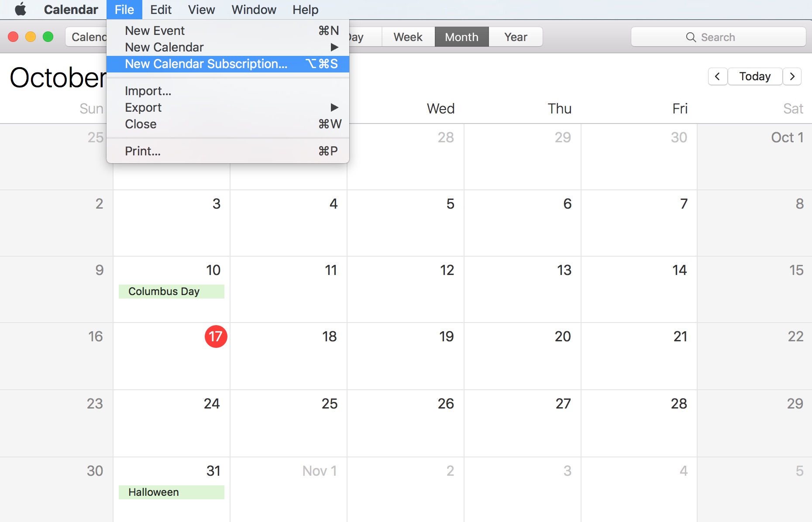Switch to Month view

[462, 37]
